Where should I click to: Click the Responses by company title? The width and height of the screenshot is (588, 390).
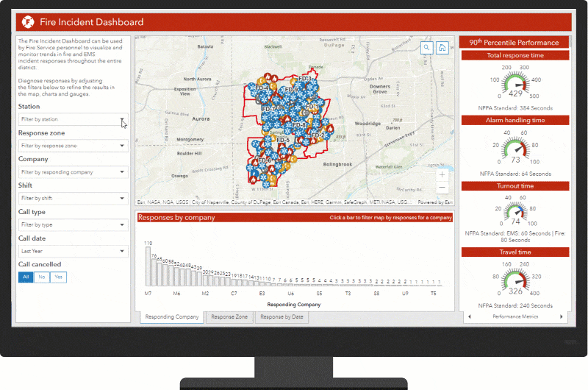[x=176, y=217]
